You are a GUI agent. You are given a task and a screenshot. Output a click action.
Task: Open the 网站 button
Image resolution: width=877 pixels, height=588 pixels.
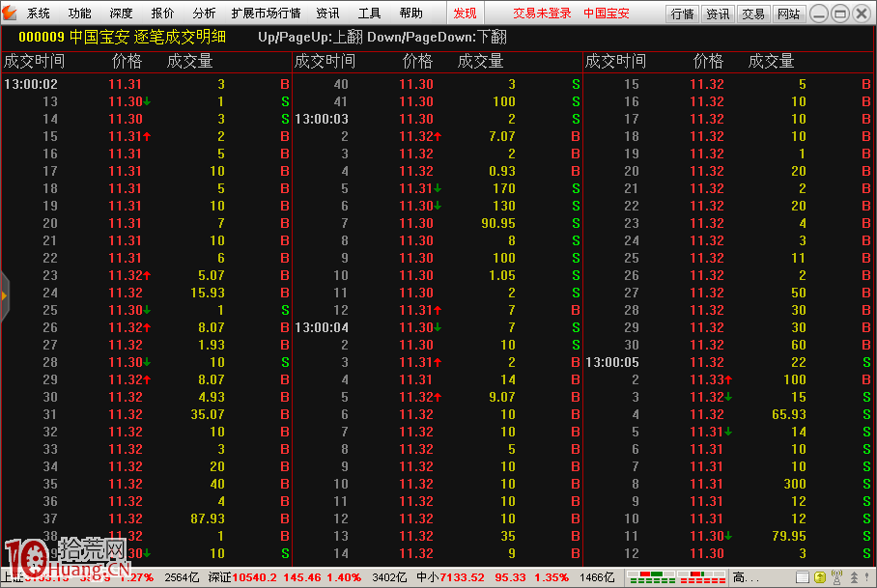pyautogui.click(x=789, y=14)
